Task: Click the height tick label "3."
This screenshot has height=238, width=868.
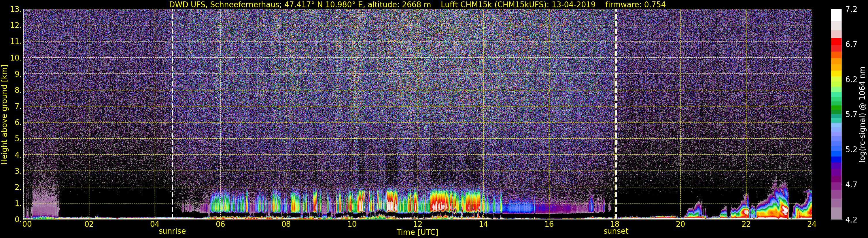Action: (18, 171)
